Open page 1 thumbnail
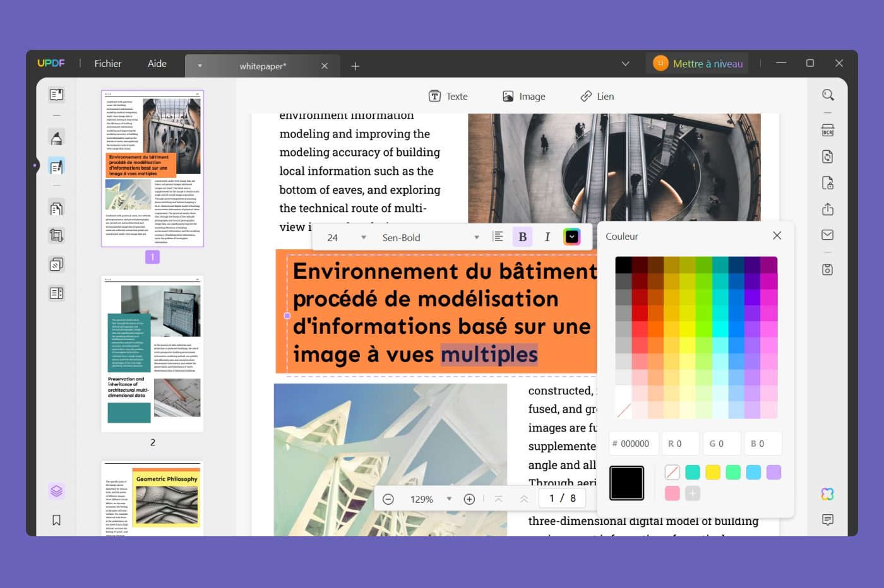Viewport: 884px width, 588px height. pyautogui.click(x=152, y=168)
